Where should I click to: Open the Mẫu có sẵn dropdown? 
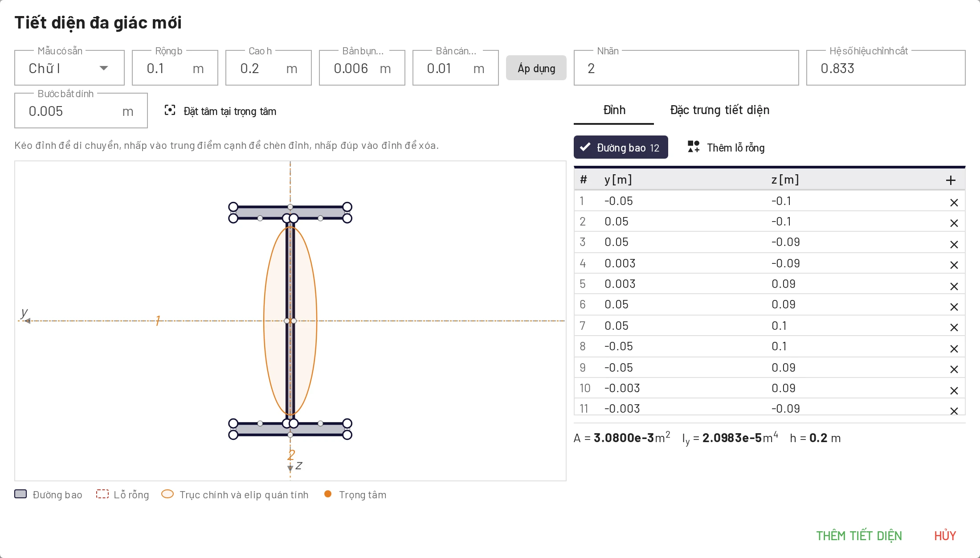[69, 68]
